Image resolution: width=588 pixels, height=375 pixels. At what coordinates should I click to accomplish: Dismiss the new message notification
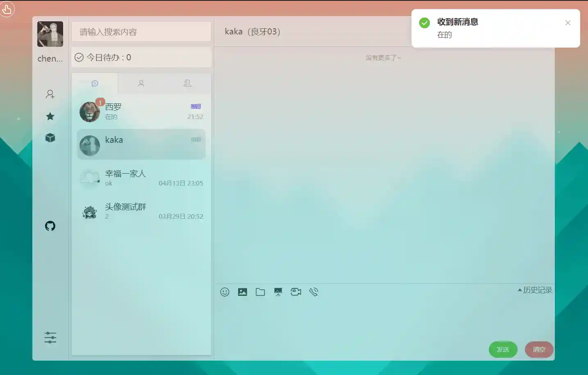click(x=568, y=23)
